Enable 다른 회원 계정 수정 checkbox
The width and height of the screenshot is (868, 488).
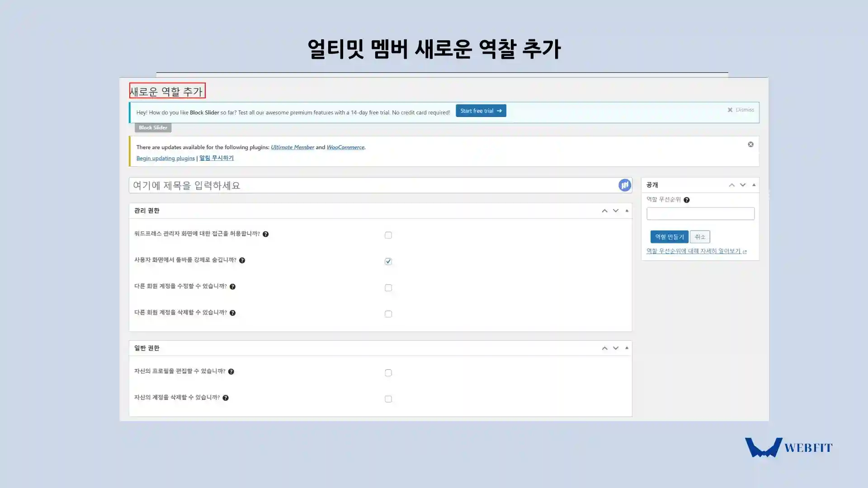pyautogui.click(x=388, y=287)
